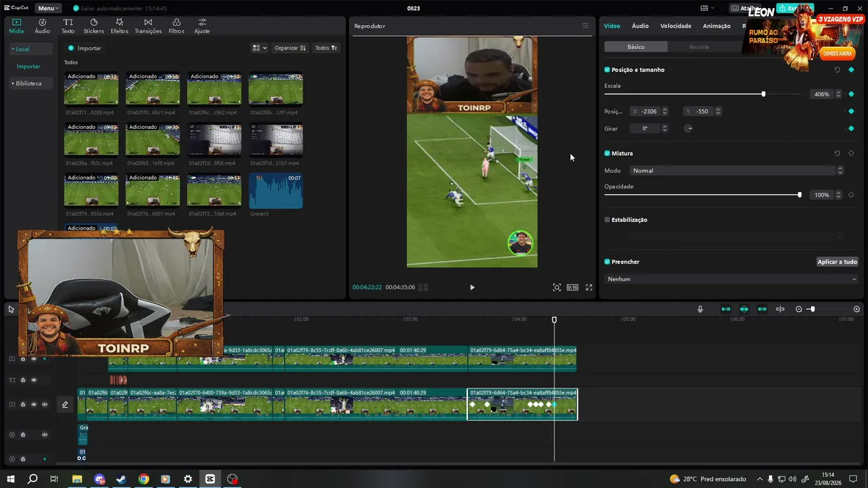Lock the text track
The height and width of the screenshot is (488, 868).
[x=22, y=380]
